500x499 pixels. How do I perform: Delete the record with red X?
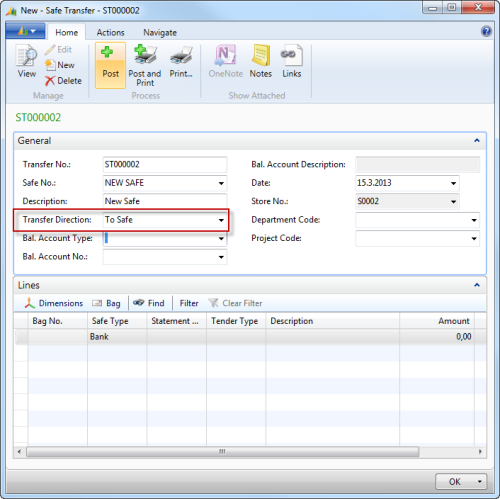(x=63, y=81)
